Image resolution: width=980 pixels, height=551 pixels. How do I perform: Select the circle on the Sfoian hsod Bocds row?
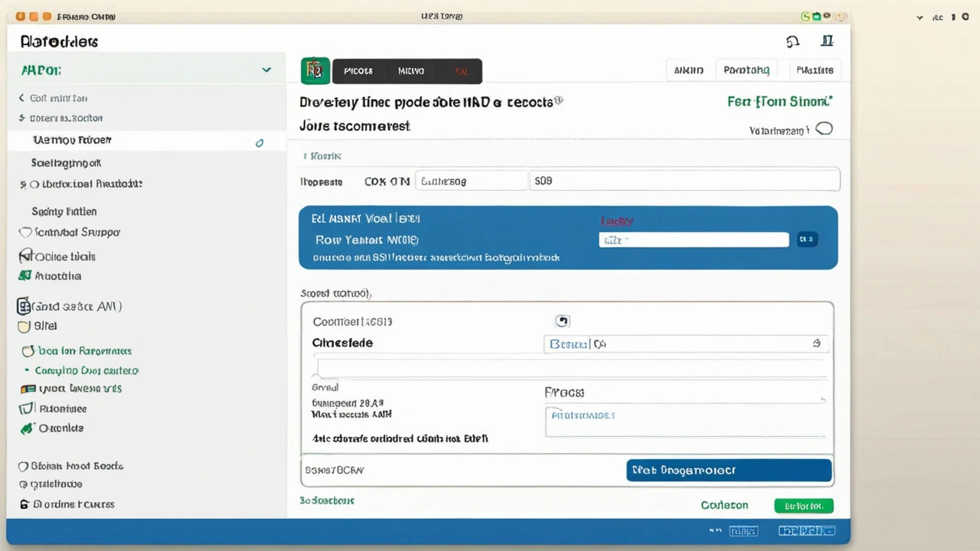(x=23, y=465)
